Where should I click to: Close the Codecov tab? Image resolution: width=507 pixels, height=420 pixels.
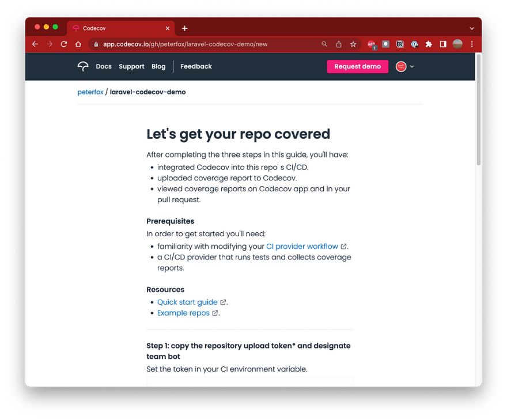(x=168, y=28)
